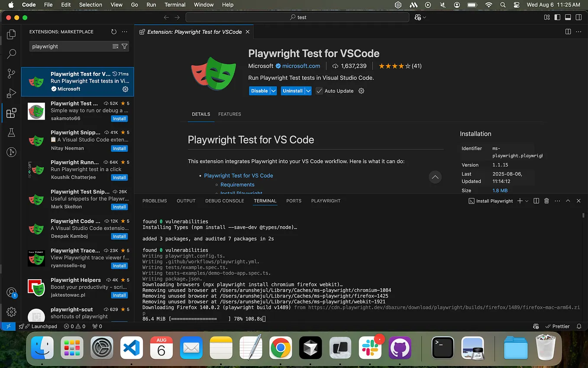
Task: Go forward with navigation arrow
Action: tap(177, 17)
